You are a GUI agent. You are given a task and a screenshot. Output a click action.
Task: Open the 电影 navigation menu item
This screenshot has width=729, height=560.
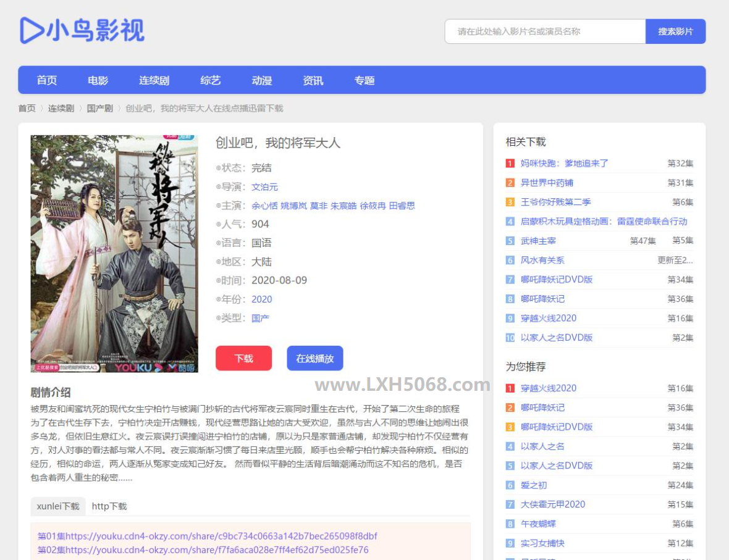pos(99,80)
